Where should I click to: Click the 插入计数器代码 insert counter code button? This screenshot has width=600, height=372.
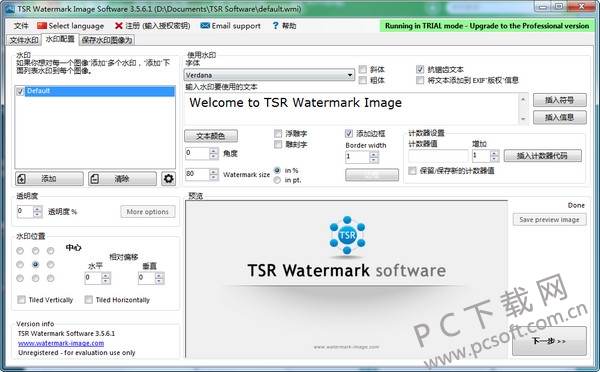tap(543, 155)
